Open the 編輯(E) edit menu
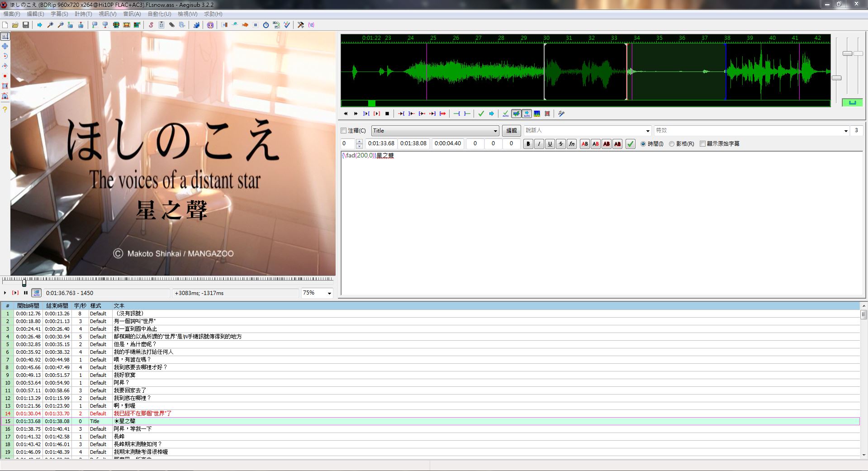The image size is (868, 471). click(36, 14)
